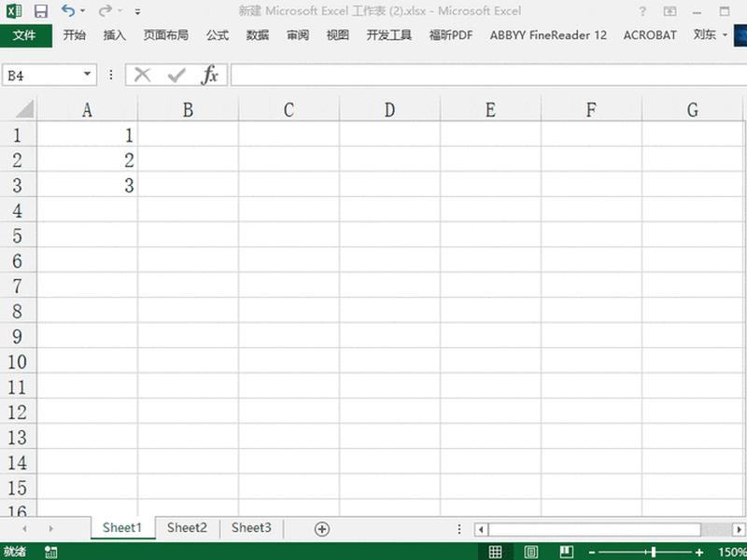
Task: Click the zoom slider handle
Action: pyautogui.click(x=654, y=552)
